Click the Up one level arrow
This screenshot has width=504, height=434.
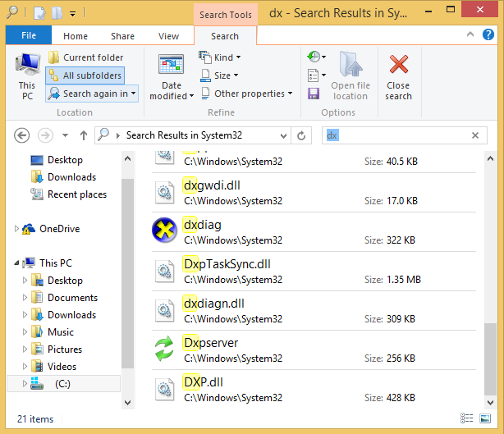pos(84,135)
